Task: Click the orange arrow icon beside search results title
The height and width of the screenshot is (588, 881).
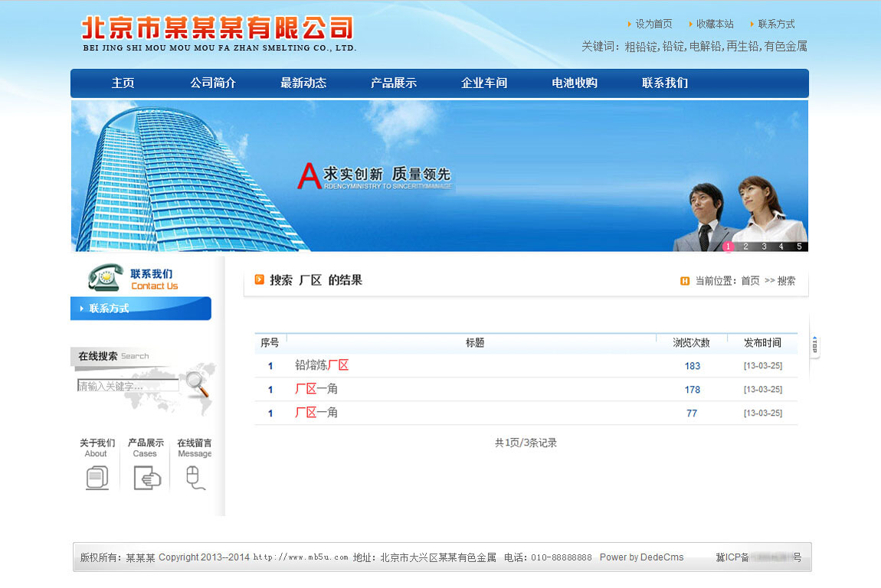Action: click(260, 280)
